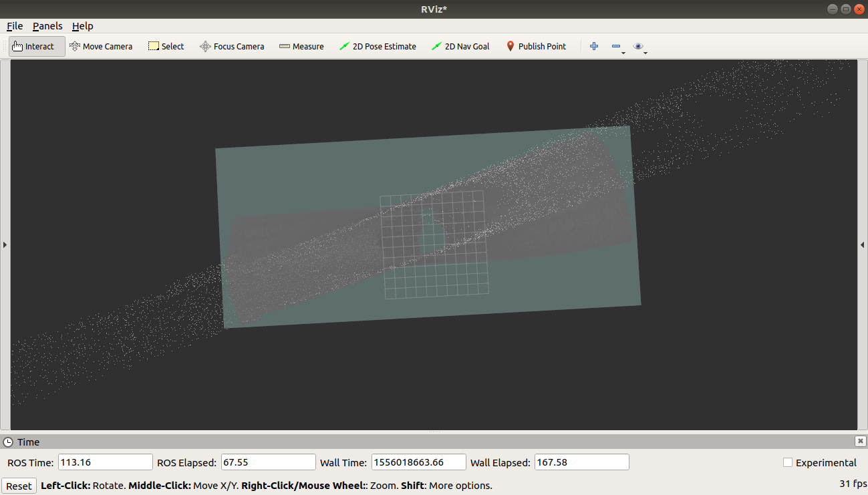The width and height of the screenshot is (868, 495).
Task: Close the RViz window
Action: (859, 9)
